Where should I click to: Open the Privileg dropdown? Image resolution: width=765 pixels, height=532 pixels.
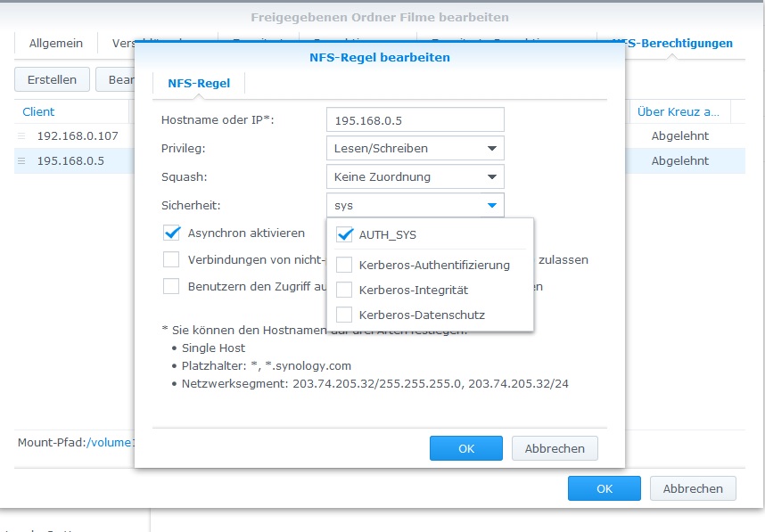(x=415, y=148)
